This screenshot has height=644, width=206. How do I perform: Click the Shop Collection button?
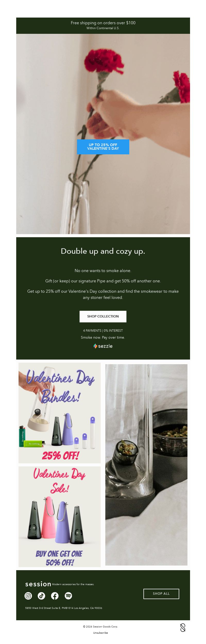[103, 316]
